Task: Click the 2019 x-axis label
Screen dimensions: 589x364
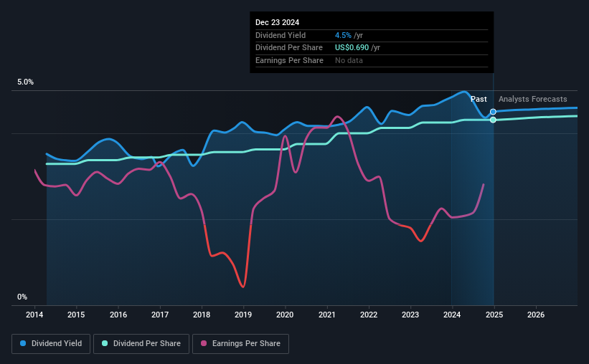Action: 243,315
